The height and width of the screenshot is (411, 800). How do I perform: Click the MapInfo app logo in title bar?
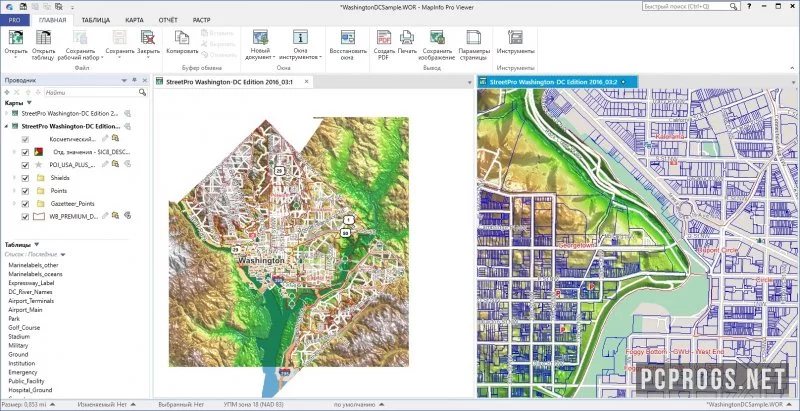9,7
